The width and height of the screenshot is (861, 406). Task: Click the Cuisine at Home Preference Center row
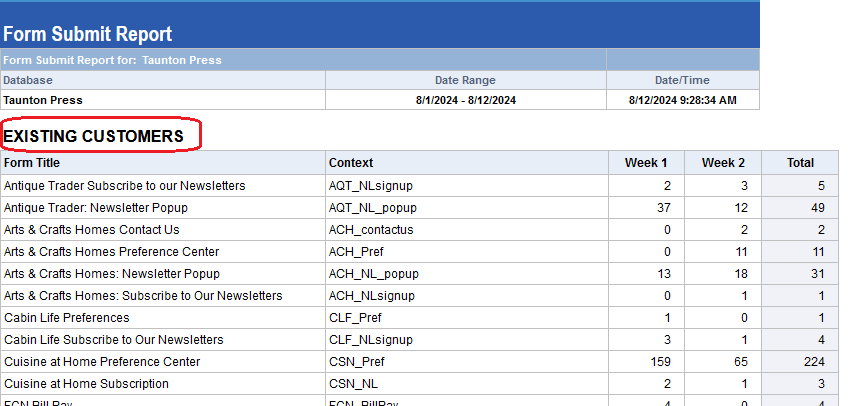(x=102, y=362)
